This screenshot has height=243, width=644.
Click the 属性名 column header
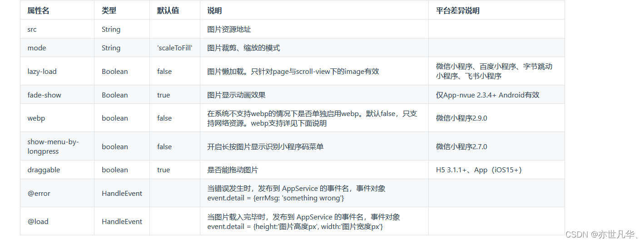pos(38,11)
